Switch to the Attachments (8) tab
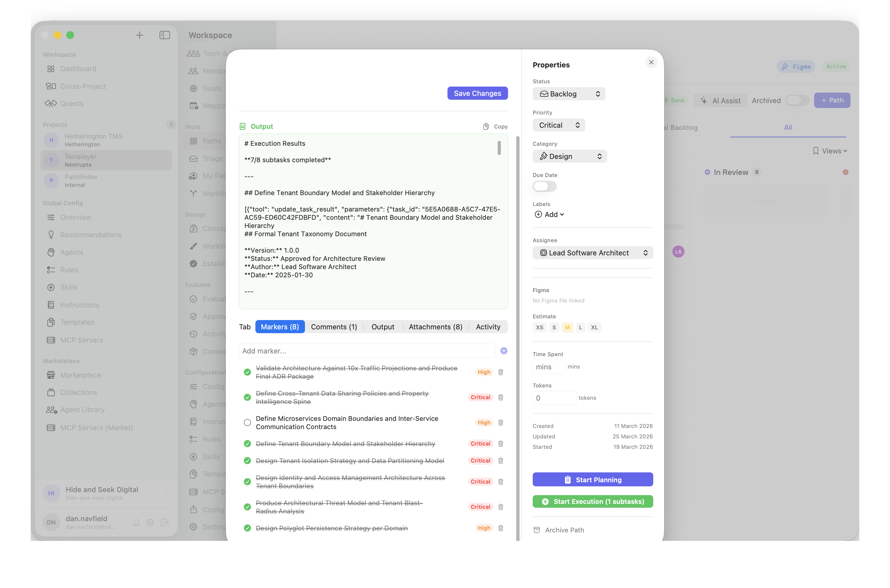Image resolution: width=890 pixels, height=588 pixels. point(435,327)
